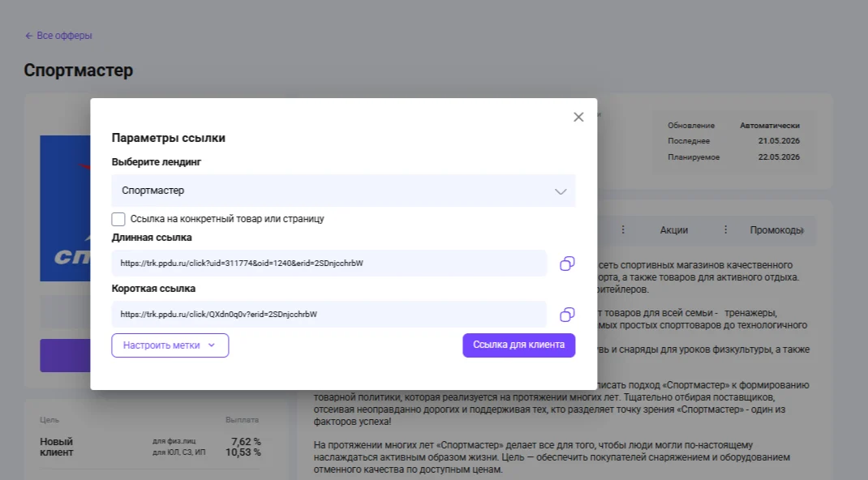Click the Новый клиент payout row
Image resolution: width=868 pixels, height=480 pixels.
pyautogui.click(x=150, y=447)
